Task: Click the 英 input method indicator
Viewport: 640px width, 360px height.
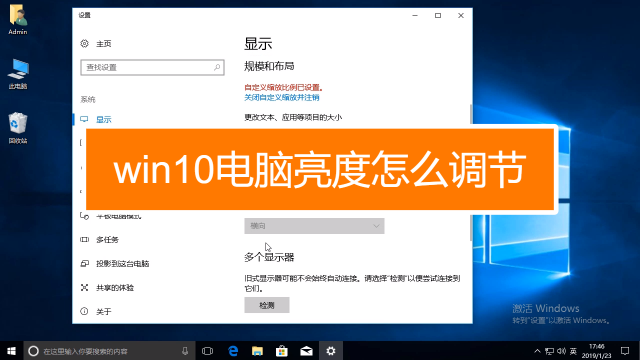Action: pyautogui.click(x=573, y=351)
